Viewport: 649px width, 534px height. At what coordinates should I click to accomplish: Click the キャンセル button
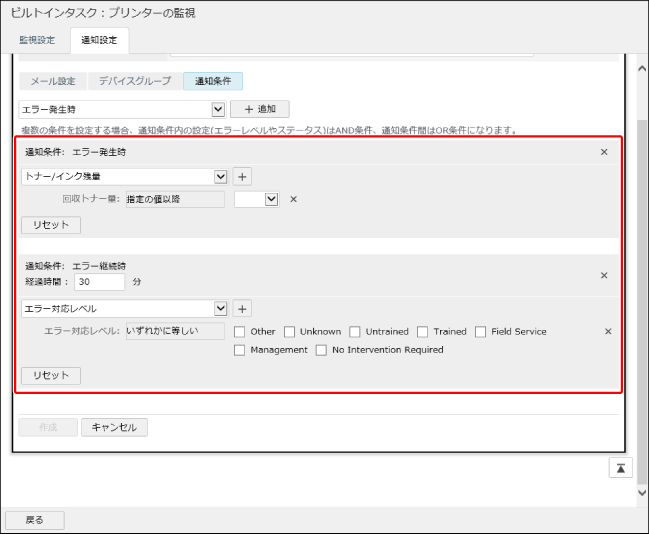click(x=114, y=427)
